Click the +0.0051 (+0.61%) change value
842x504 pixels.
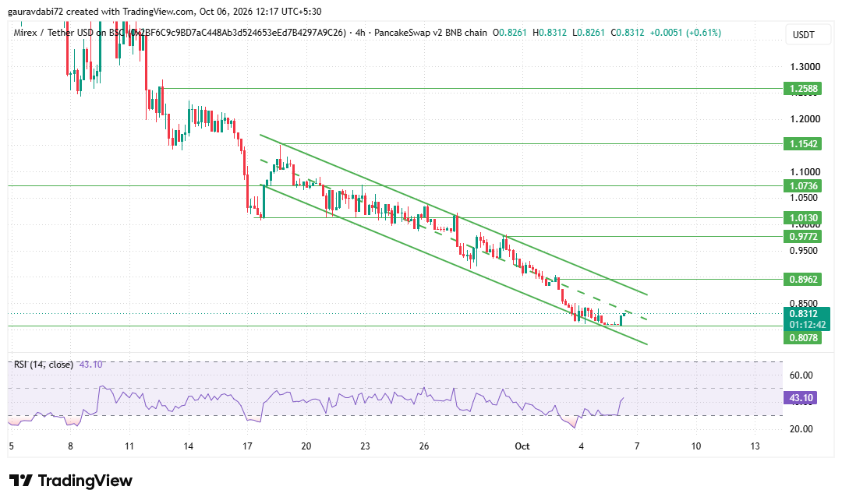(685, 33)
